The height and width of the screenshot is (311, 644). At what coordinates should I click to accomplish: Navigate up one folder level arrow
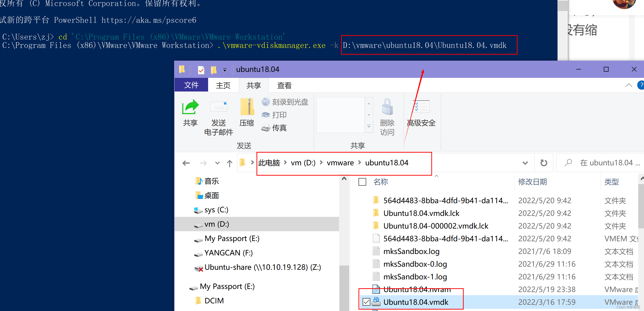pos(229,163)
